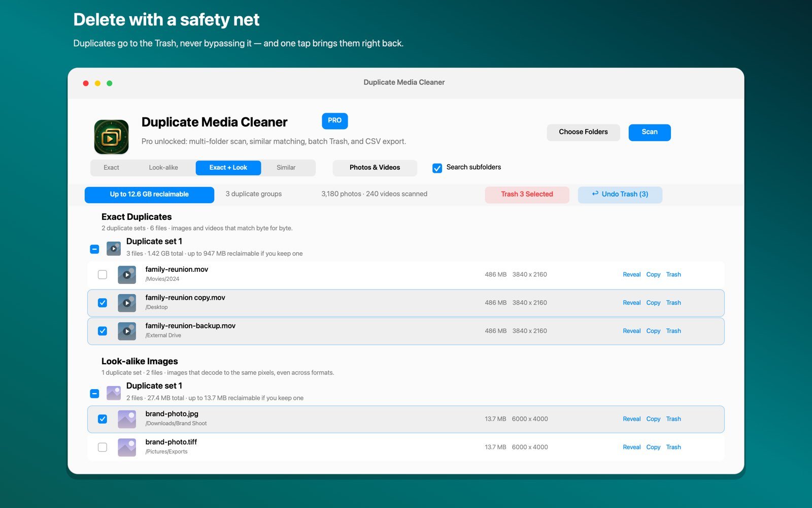Check the family-reunion.mov checkbox

(x=103, y=274)
